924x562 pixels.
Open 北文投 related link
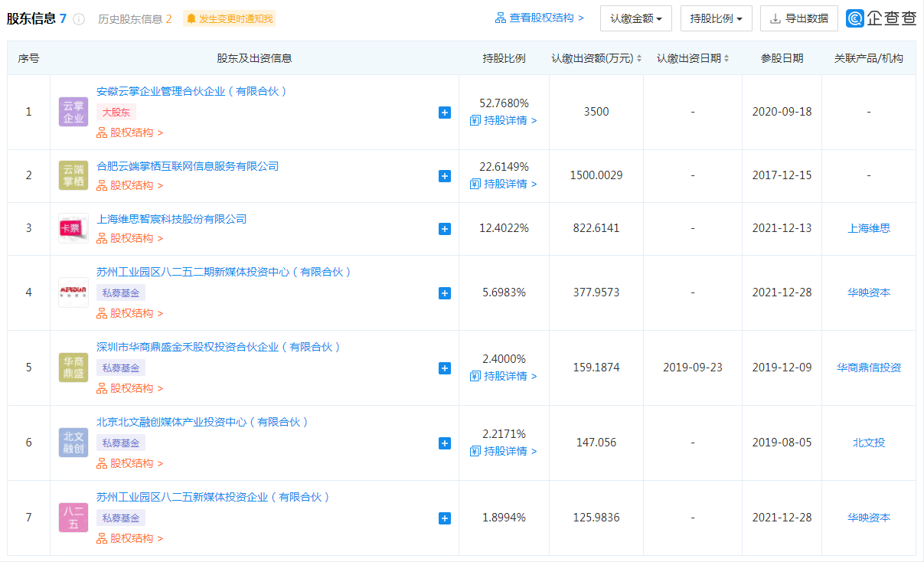coord(869,443)
